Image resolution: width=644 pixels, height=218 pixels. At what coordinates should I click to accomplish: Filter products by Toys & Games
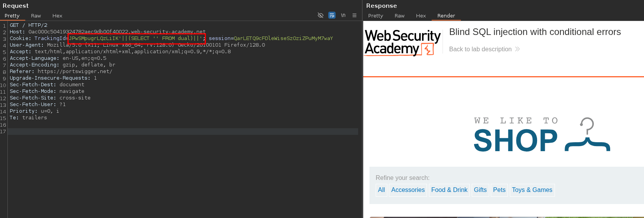532,190
